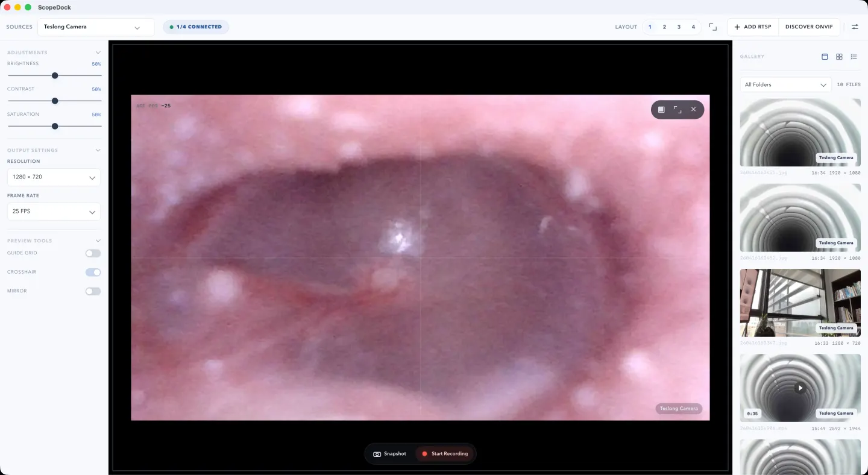Click the Contrast 50% value

point(96,89)
